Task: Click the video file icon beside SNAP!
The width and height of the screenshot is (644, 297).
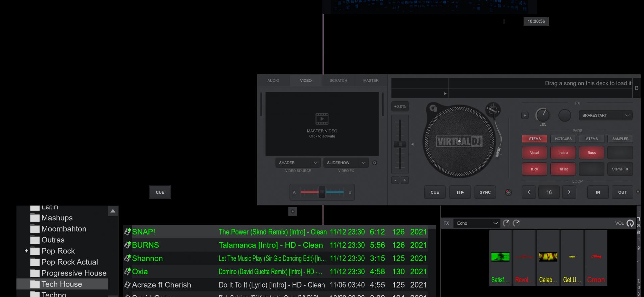Action: point(127,232)
